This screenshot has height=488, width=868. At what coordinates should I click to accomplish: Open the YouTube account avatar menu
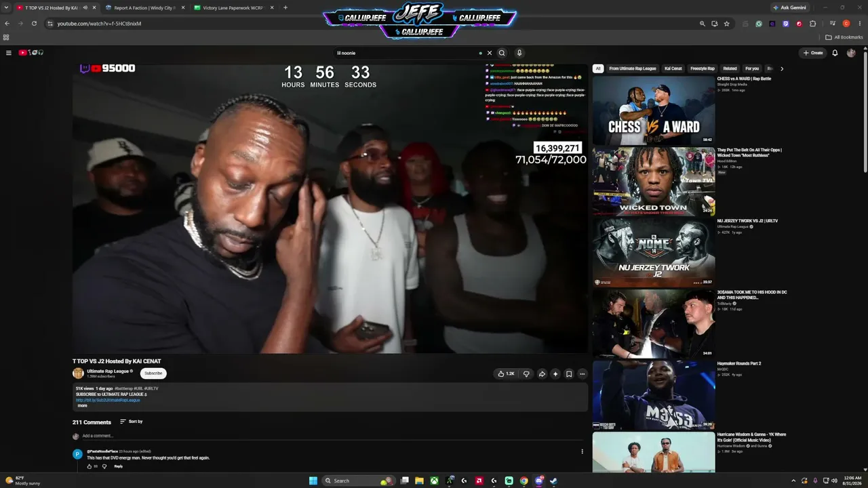pos(851,53)
